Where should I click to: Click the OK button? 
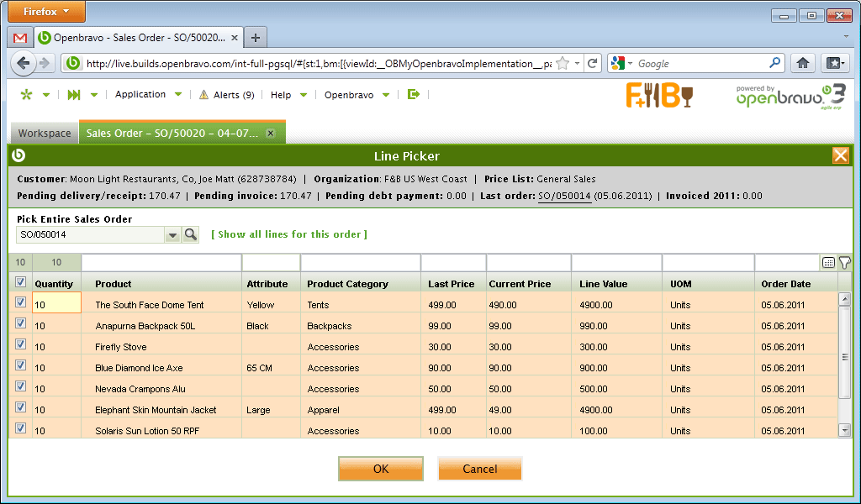coord(381,469)
